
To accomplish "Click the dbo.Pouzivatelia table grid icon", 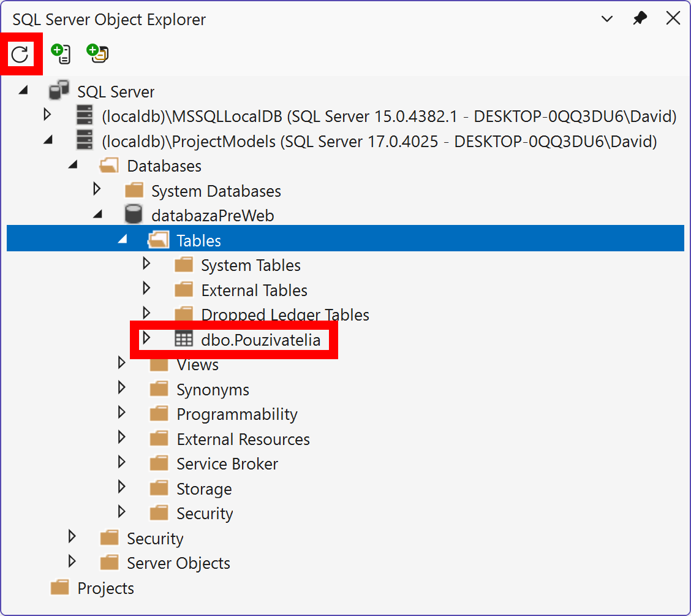I will pos(184,338).
